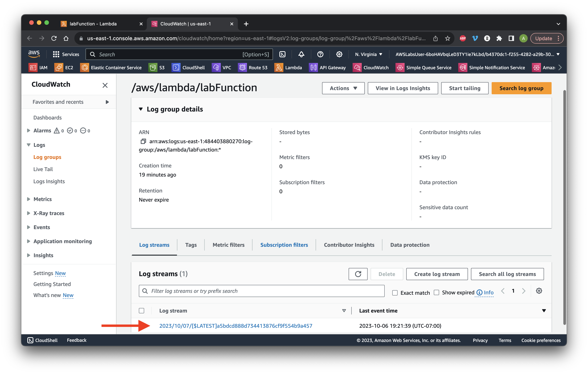Screen dimensions: 588x374
Task: Open the N. Virginia region selector
Action: [368, 54]
